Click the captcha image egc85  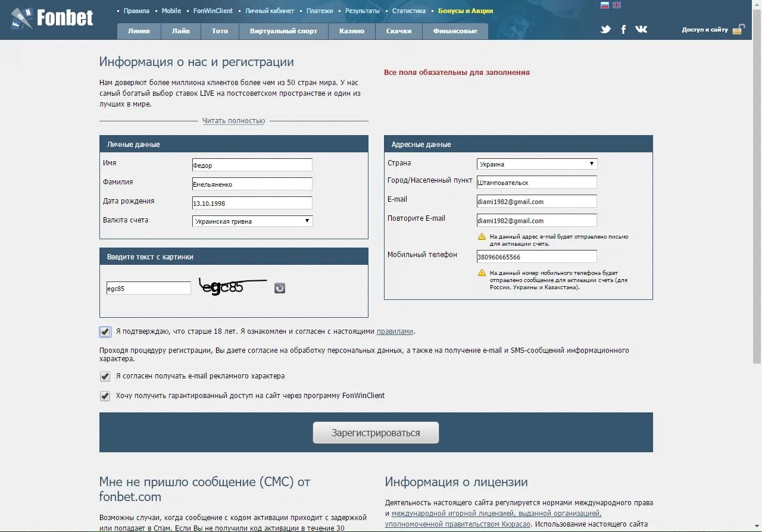(x=233, y=287)
